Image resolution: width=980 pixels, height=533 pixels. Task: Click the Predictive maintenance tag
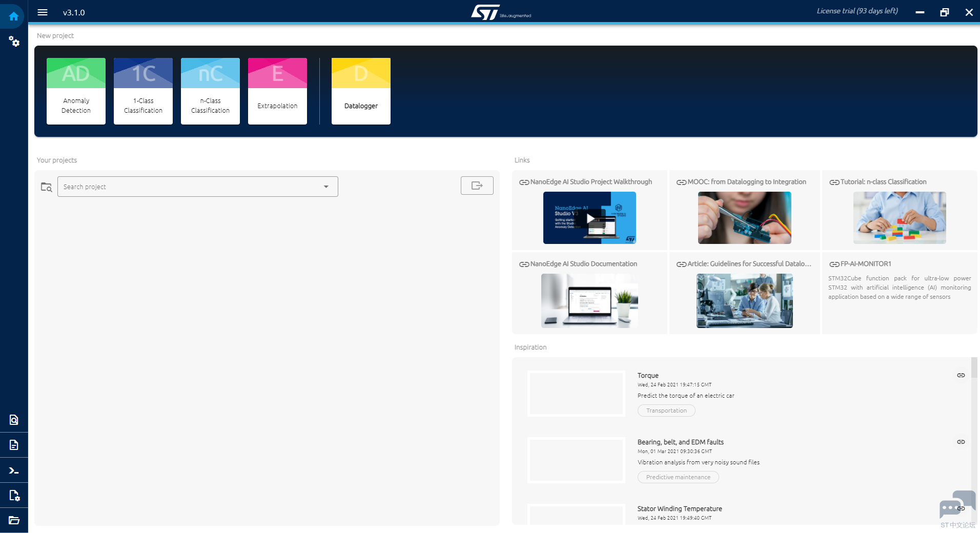pyautogui.click(x=678, y=477)
